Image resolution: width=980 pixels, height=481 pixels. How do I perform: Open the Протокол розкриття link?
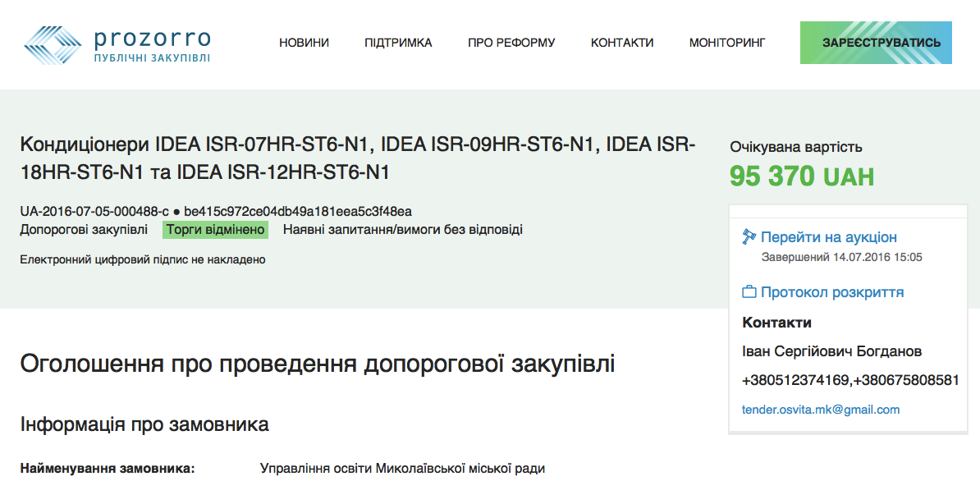(831, 292)
